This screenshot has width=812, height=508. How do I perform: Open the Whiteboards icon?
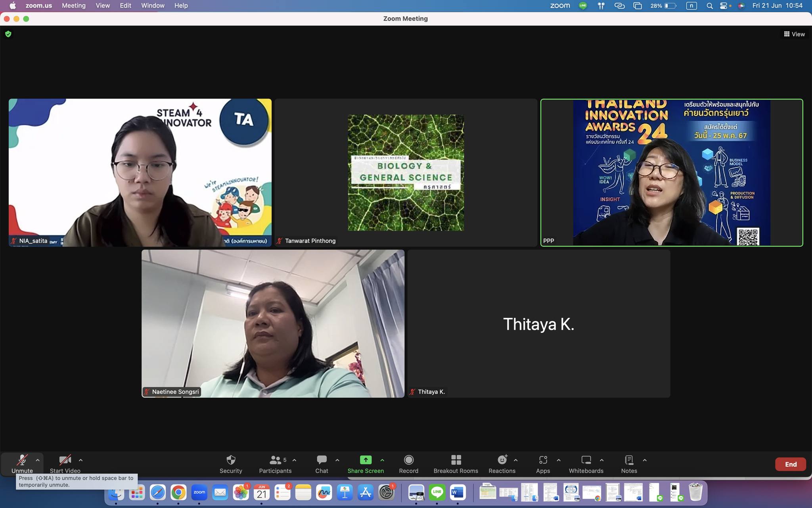(586, 460)
